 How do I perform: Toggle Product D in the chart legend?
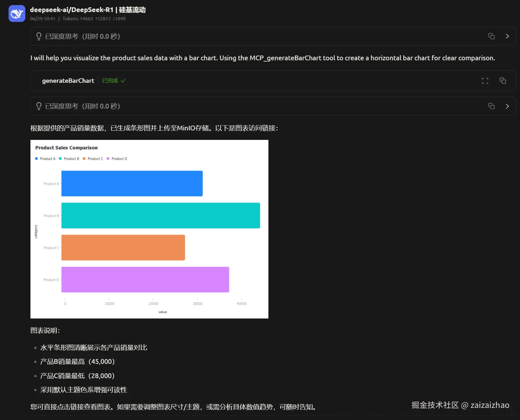click(117, 159)
